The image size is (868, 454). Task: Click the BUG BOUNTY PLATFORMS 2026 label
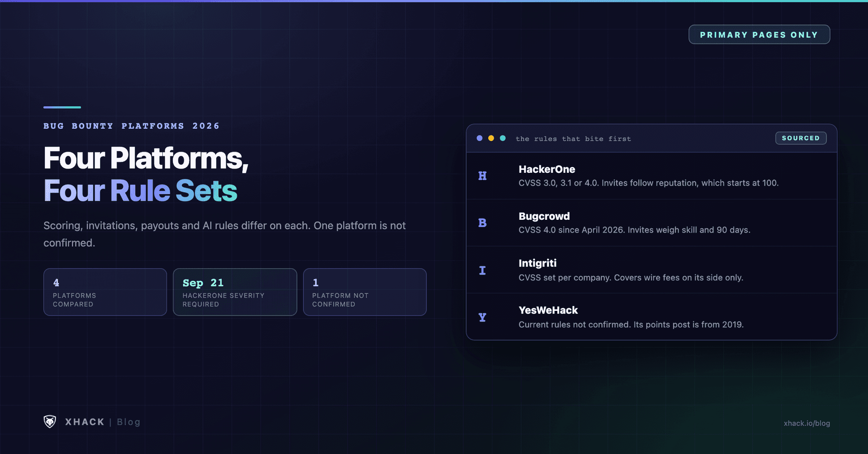point(131,126)
